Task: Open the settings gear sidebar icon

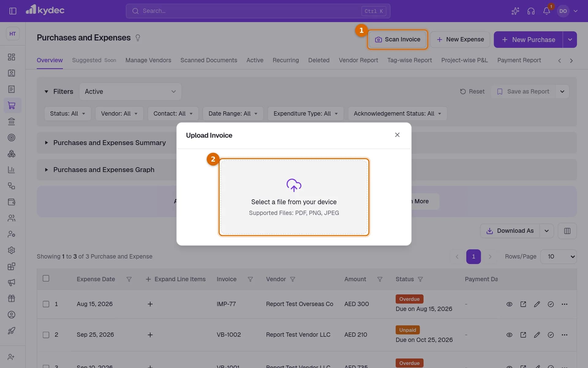Action: [12, 250]
